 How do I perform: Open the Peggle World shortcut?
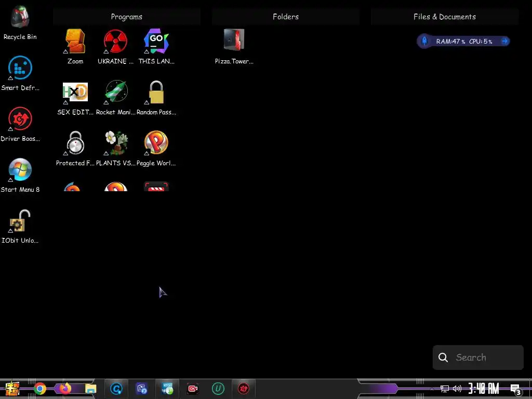click(x=156, y=143)
